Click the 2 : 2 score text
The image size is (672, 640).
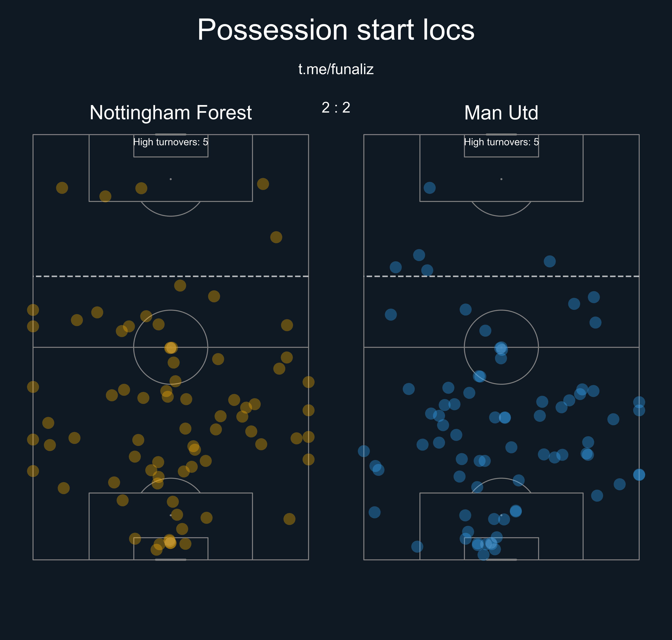(336, 108)
